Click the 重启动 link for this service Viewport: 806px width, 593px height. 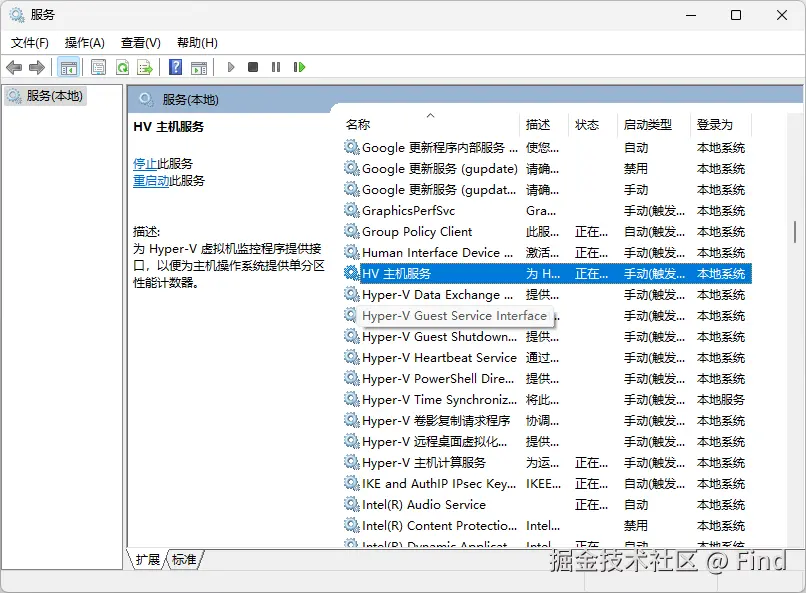click(151, 181)
